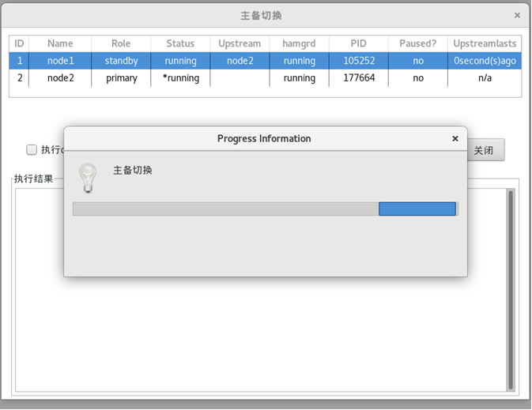Image resolution: width=532 pixels, height=410 pixels.
Task: Click the lightbulb icon in progress dialog
Action: (88, 178)
